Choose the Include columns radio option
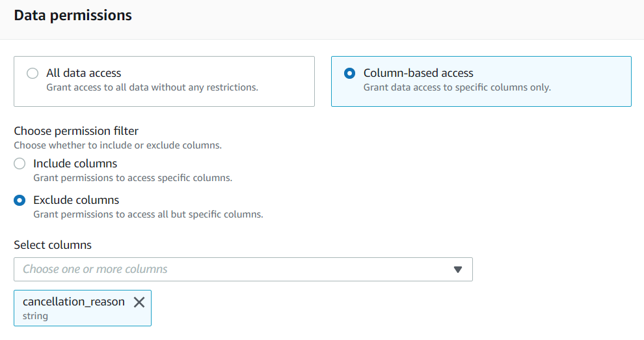 pyautogui.click(x=20, y=163)
